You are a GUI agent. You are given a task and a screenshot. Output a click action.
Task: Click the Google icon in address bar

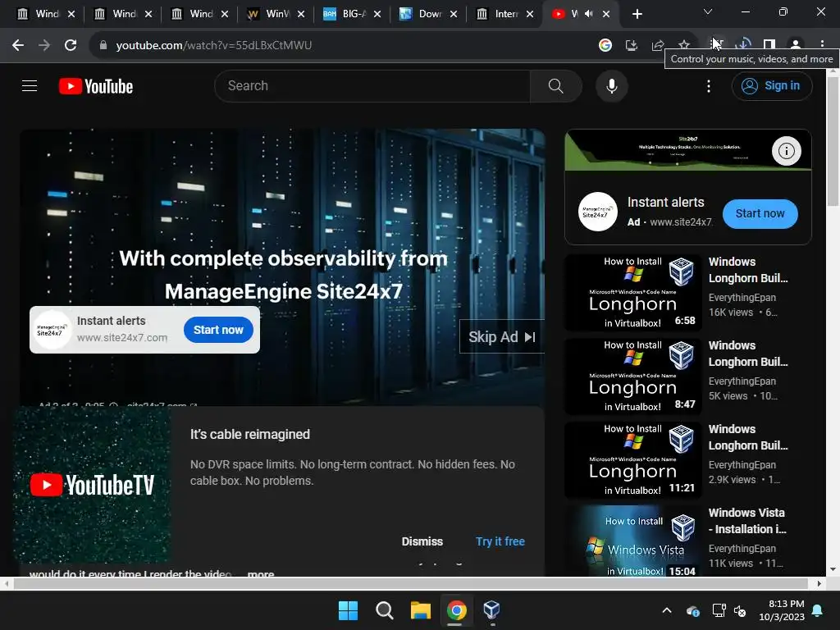point(605,45)
